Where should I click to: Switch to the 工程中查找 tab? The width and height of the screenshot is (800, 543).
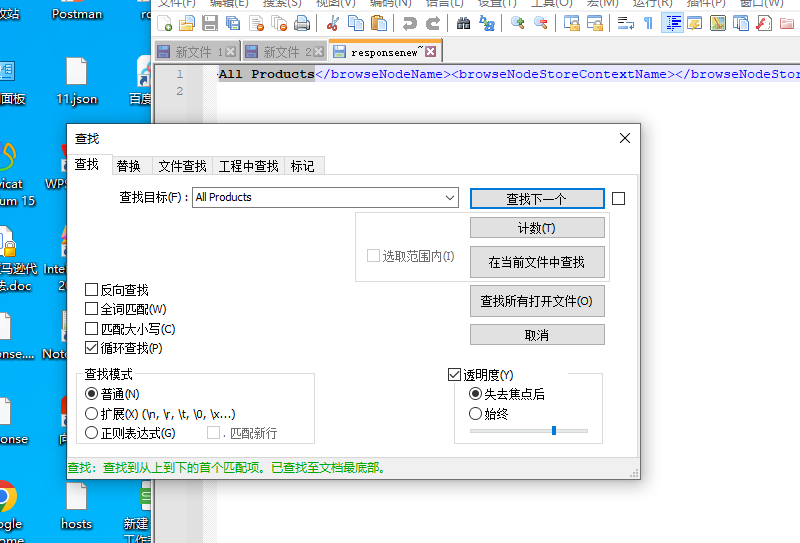(x=248, y=166)
